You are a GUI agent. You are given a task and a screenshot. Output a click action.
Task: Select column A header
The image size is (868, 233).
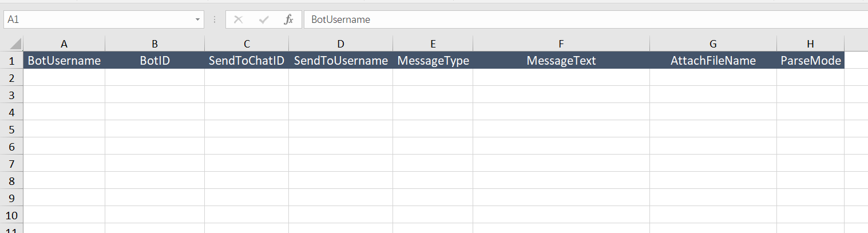tap(64, 44)
